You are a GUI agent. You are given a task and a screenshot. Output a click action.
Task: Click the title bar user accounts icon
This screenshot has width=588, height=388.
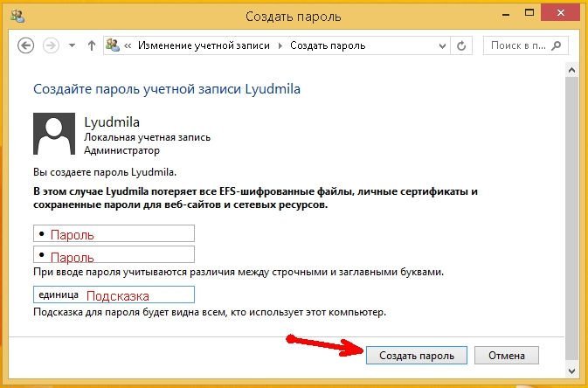17,16
